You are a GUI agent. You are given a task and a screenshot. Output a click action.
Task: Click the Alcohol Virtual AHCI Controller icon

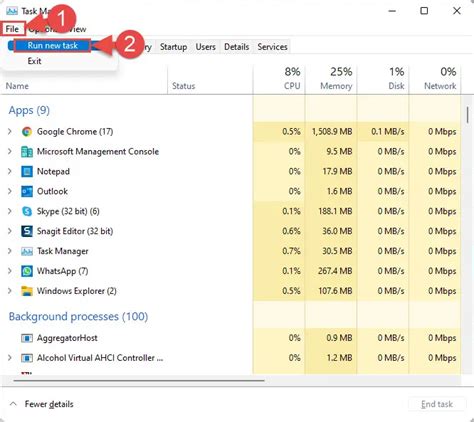point(27,358)
